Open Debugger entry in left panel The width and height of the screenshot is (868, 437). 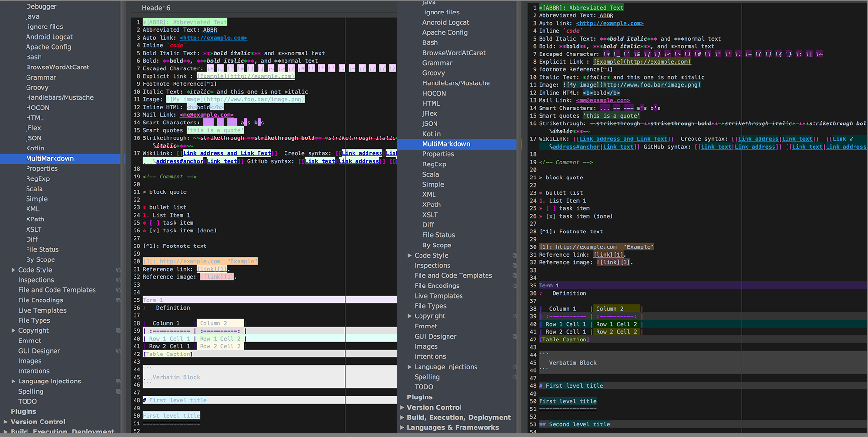[41, 7]
